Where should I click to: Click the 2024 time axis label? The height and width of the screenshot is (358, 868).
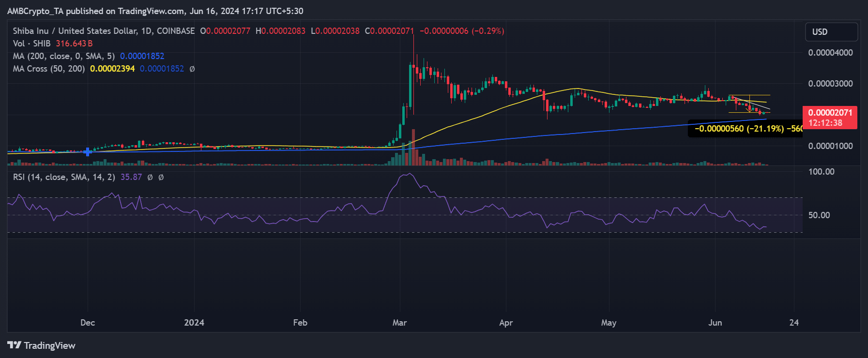(194, 323)
